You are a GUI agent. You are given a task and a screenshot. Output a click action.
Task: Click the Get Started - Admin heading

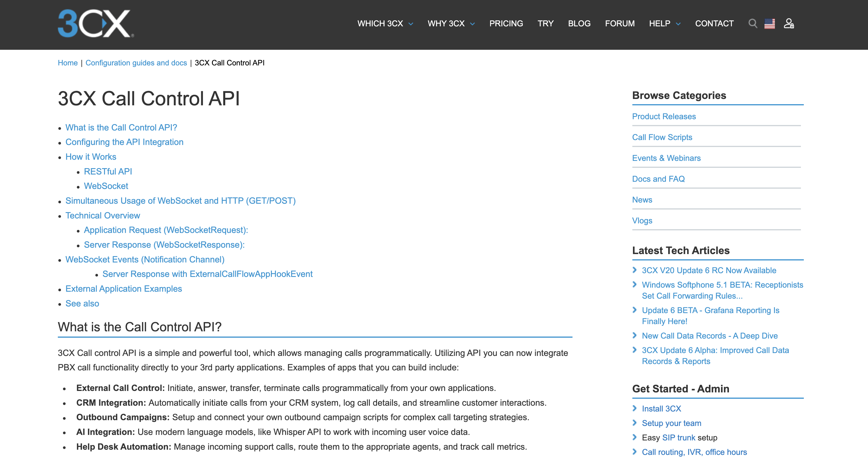point(681,389)
